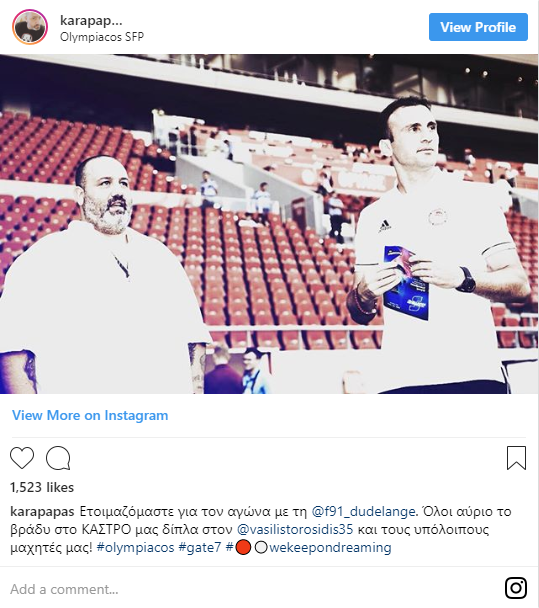Open the Olympiacos SFP location link

[102, 37]
